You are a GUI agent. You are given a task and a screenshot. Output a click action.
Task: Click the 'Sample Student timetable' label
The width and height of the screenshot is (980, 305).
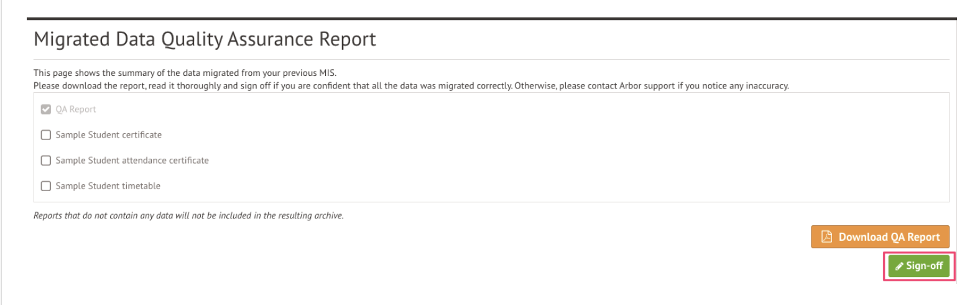click(x=108, y=186)
